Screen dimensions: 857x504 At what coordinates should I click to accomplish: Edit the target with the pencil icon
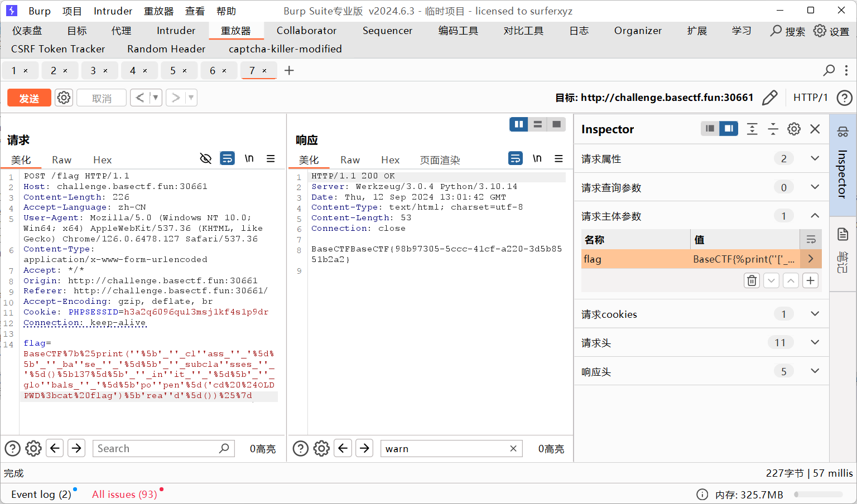click(x=770, y=98)
